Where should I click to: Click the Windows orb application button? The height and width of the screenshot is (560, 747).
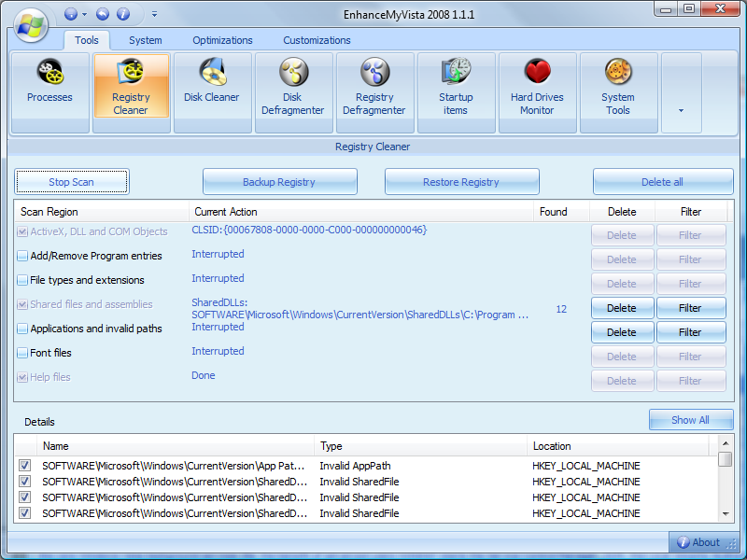[x=31, y=25]
